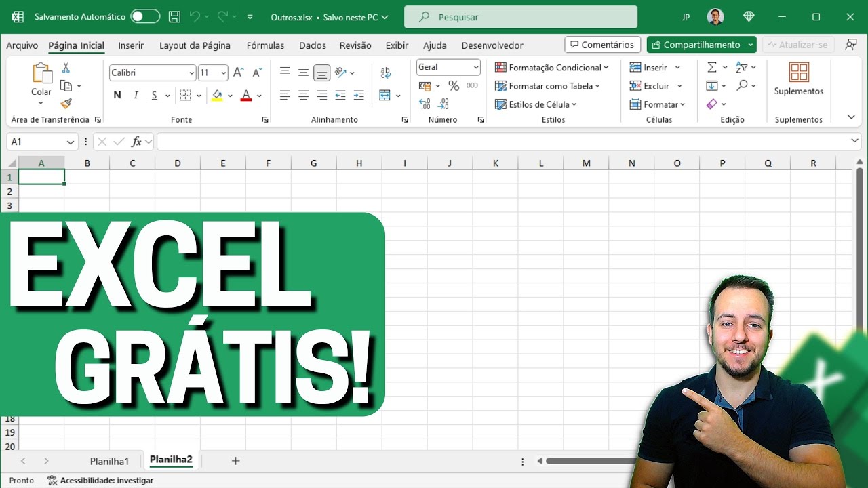The height and width of the screenshot is (488, 868).
Task: Switch to Dados tab
Action: [313, 45]
